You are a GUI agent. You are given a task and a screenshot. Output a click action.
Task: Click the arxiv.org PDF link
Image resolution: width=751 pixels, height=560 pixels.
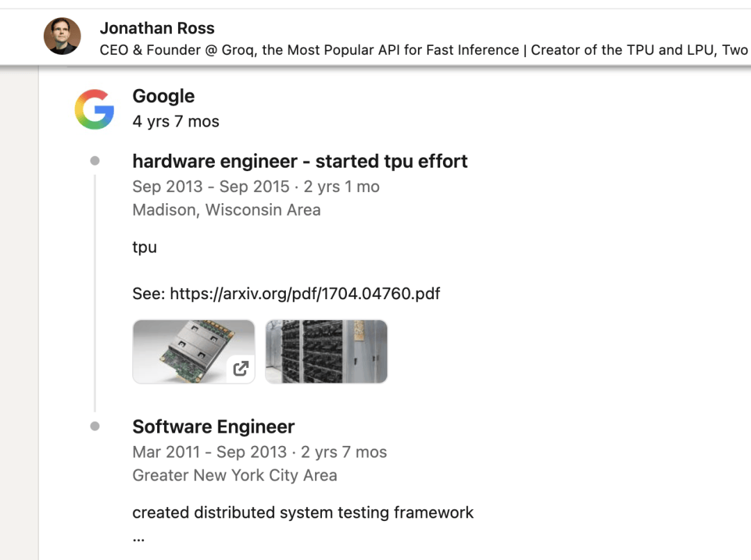305,293
